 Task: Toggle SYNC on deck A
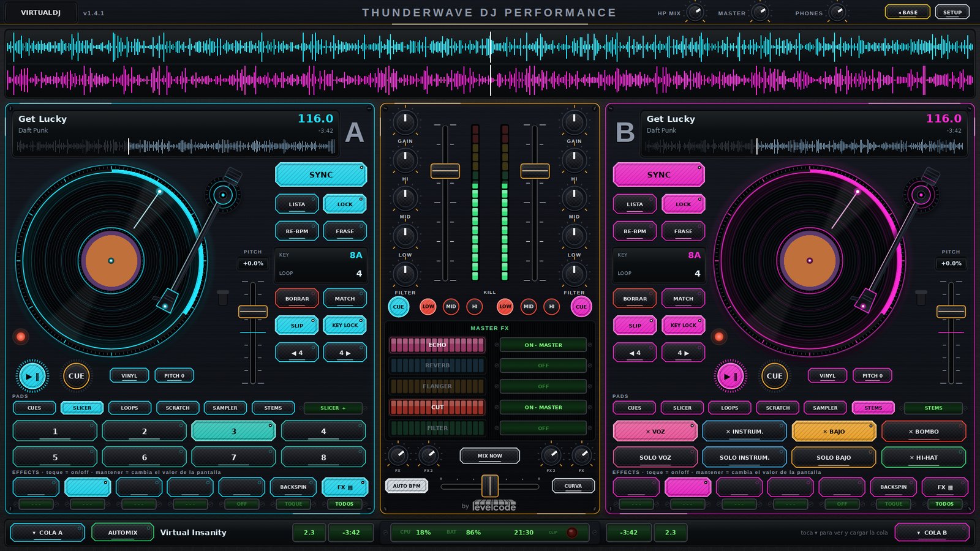321,174
